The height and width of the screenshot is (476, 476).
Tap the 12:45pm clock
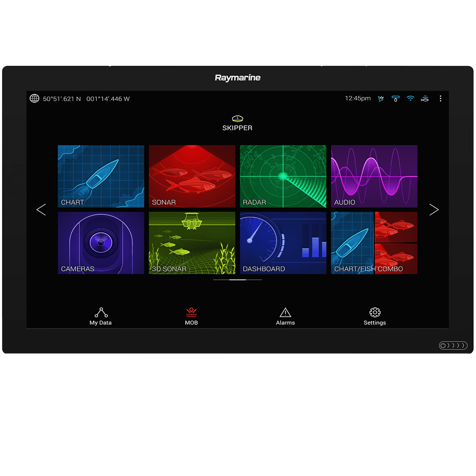point(358,98)
